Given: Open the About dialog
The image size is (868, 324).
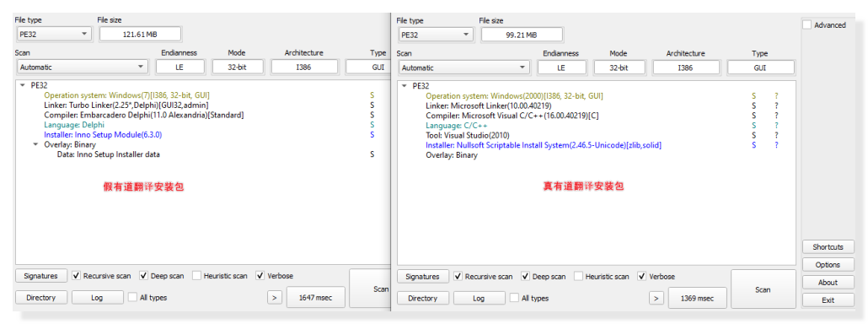Looking at the screenshot, I should 828,283.
